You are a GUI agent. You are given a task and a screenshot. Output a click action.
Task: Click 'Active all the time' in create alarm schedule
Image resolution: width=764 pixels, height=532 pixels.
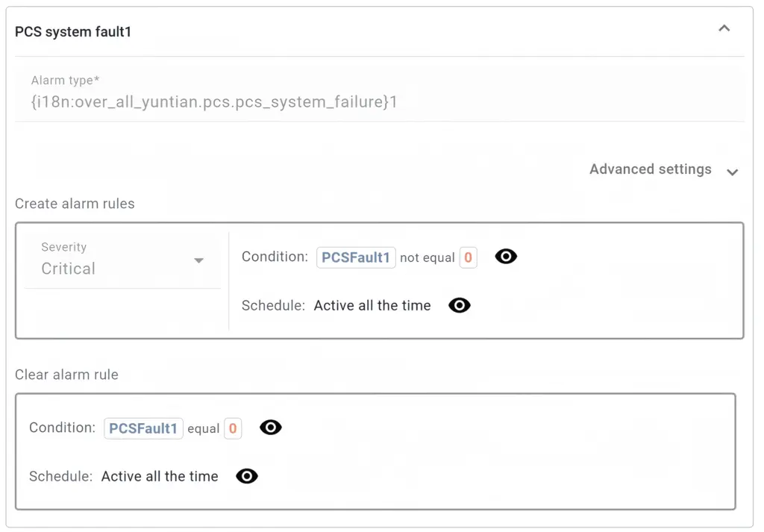coord(372,305)
